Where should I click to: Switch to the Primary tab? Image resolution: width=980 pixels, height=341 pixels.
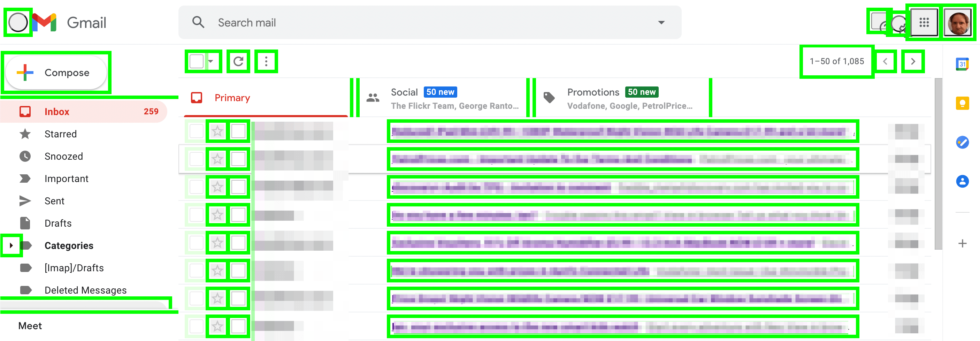tap(266, 98)
